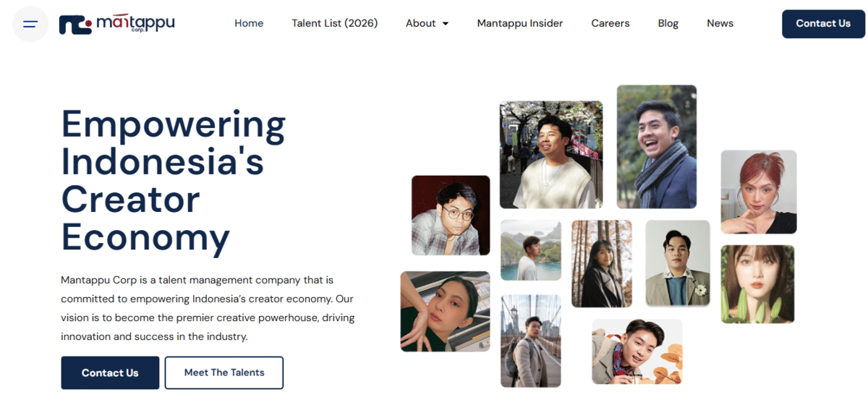Image resolution: width=868 pixels, height=405 pixels.
Task: Click the header Contact Us button
Action: click(823, 24)
